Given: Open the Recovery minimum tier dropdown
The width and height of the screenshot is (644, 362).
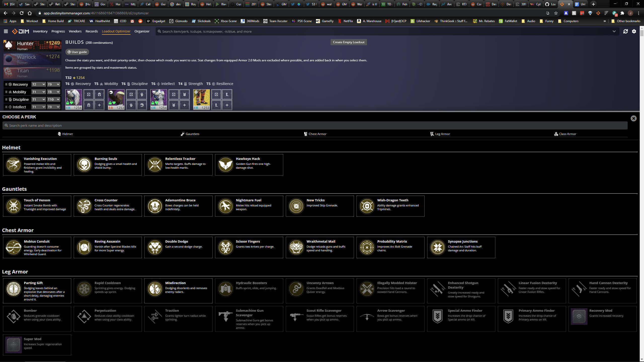Looking at the screenshot, I should point(38,84).
